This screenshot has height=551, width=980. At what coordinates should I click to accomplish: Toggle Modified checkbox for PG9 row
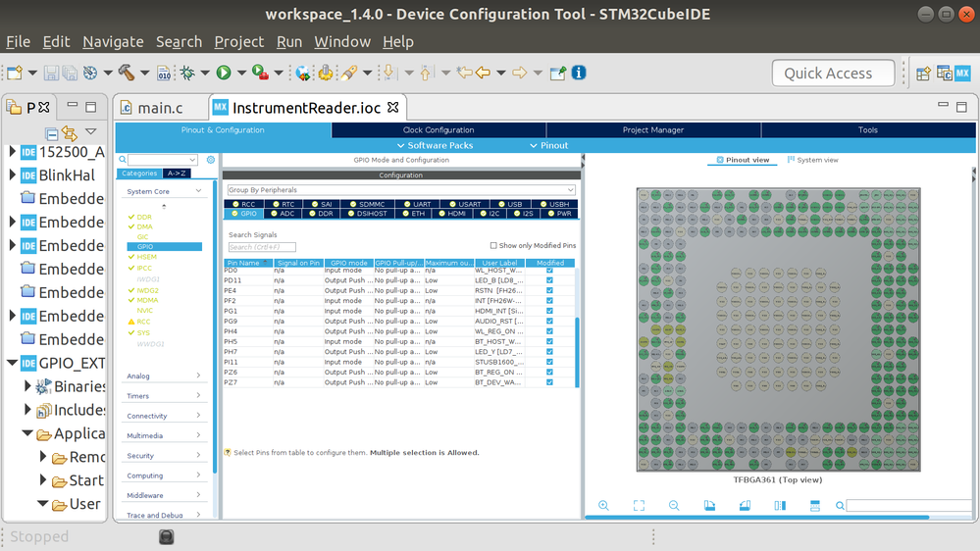click(x=550, y=322)
